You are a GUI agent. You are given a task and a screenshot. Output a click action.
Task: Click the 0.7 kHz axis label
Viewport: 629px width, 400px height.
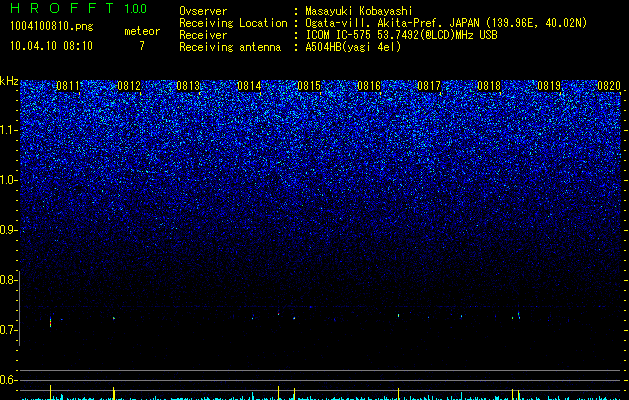point(8,330)
